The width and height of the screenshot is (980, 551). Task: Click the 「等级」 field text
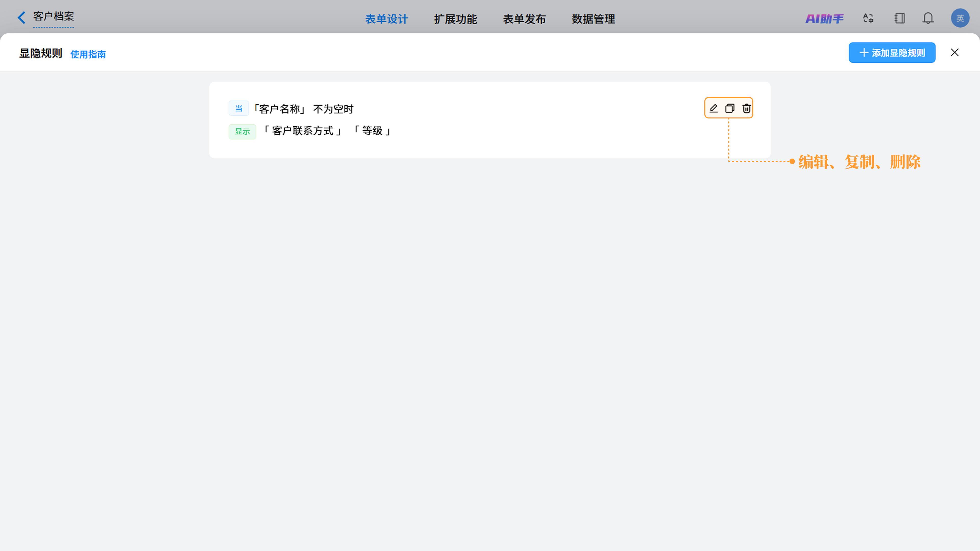[x=372, y=131]
